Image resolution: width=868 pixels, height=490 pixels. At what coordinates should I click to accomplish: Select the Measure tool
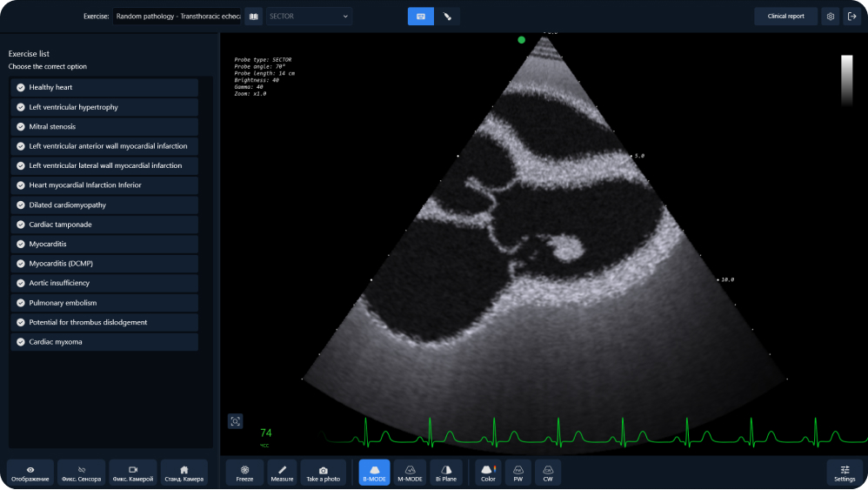[x=283, y=473]
